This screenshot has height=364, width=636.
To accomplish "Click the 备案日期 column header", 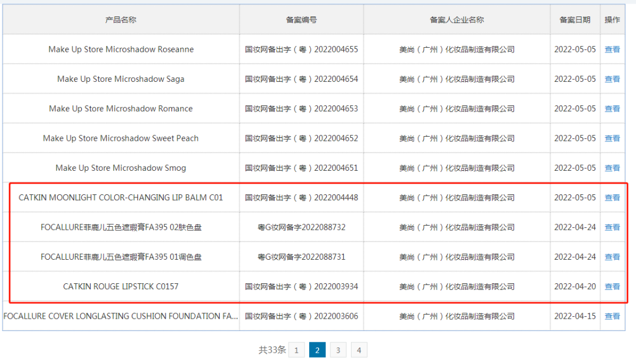I will click(575, 20).
